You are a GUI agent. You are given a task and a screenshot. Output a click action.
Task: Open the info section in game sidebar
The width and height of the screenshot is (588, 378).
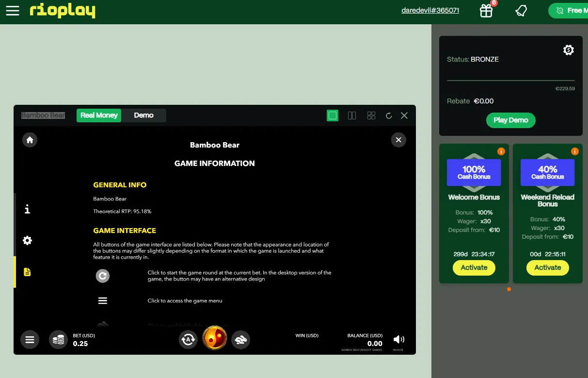pyautogui.click(x=27, y=209)
